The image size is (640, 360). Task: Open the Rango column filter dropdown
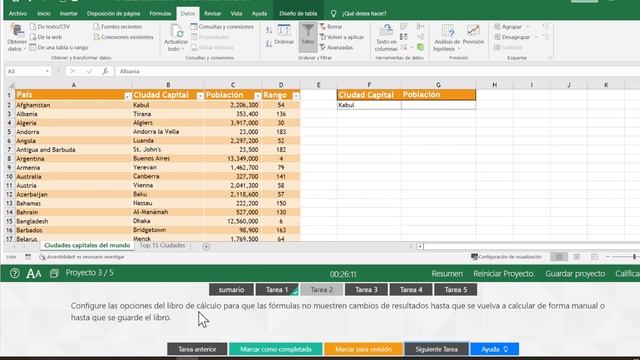tap(296, 96)
